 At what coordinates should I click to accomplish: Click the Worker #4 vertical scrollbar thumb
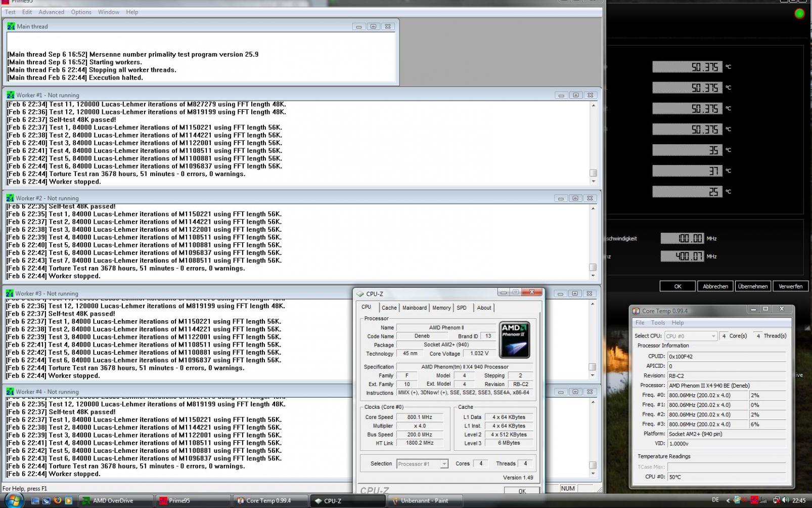point(593,465)
